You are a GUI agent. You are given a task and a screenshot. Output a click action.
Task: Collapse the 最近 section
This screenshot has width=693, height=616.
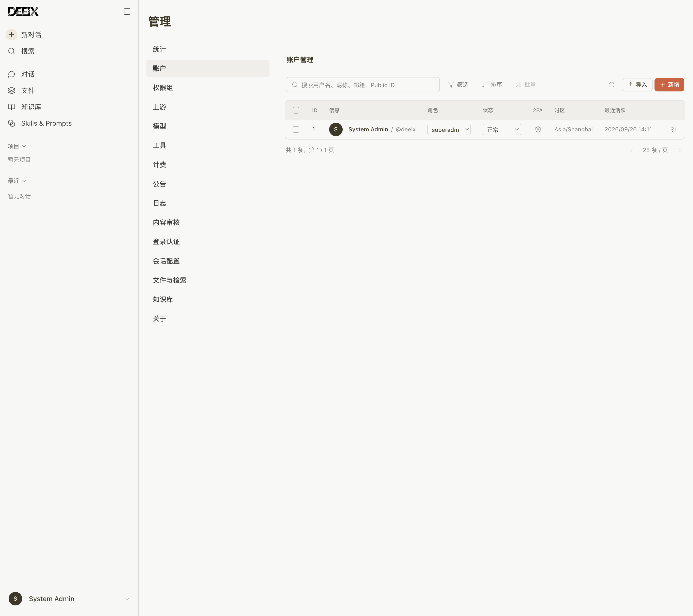(x=17, y=181)
